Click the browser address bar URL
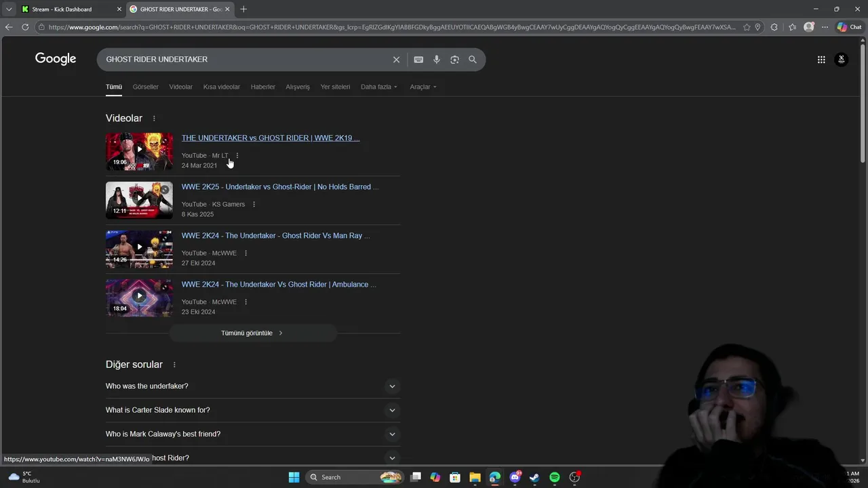This screenshot has width=868, height=488. 392,27
